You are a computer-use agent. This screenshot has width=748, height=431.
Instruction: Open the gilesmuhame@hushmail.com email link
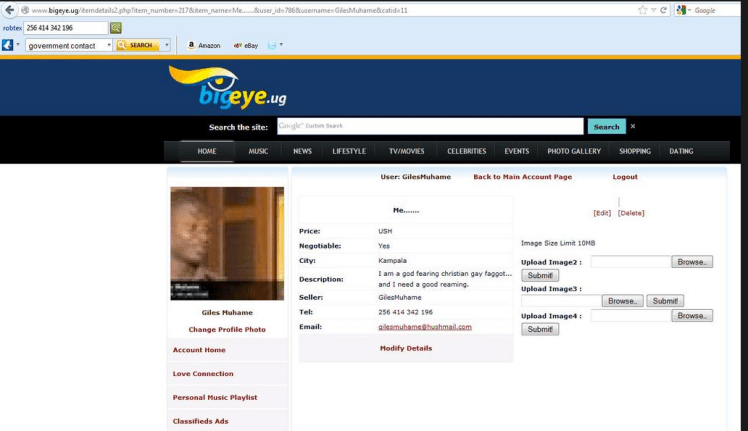[425, 327]
